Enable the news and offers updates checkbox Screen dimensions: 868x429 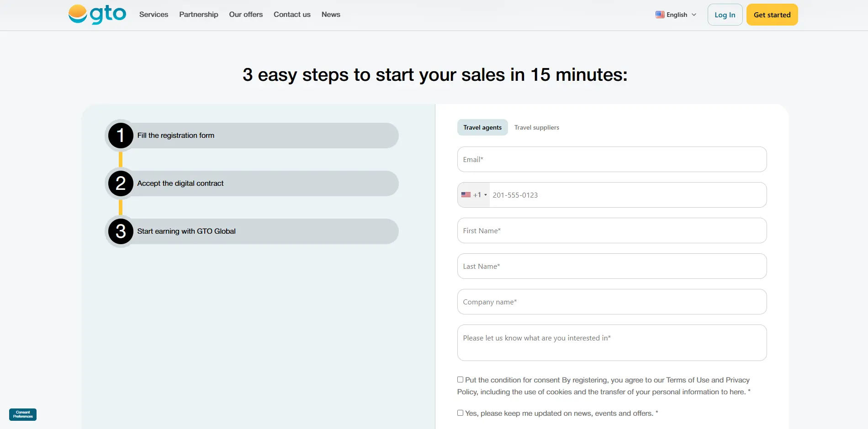[460, 413]
